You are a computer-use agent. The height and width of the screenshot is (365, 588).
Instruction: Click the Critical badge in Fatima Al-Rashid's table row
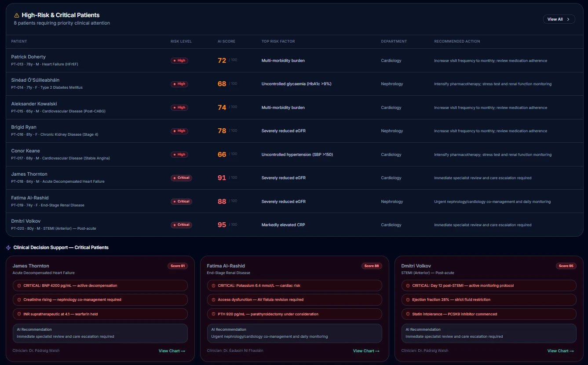click(x=182, y=202)
